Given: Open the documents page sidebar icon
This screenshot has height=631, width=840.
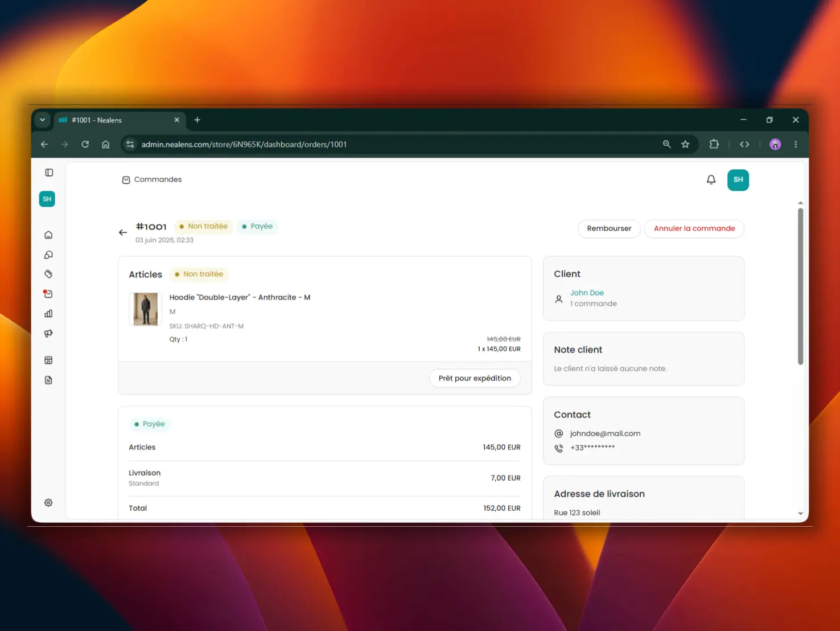Looking at the screenshot, I should click(48, 380).
